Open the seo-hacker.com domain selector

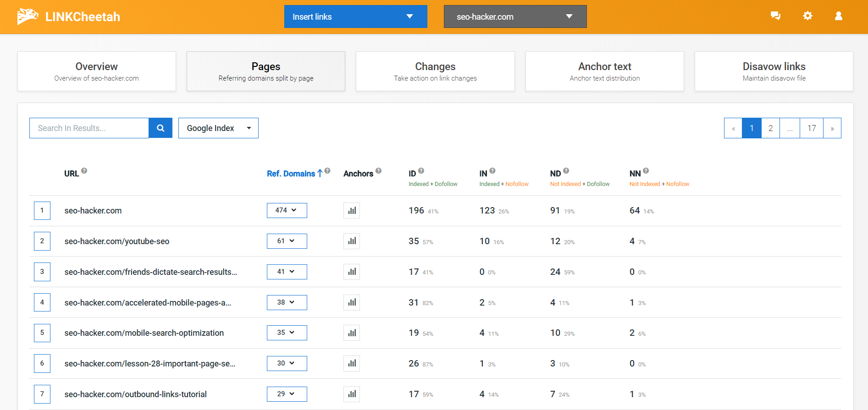point(515,16)
